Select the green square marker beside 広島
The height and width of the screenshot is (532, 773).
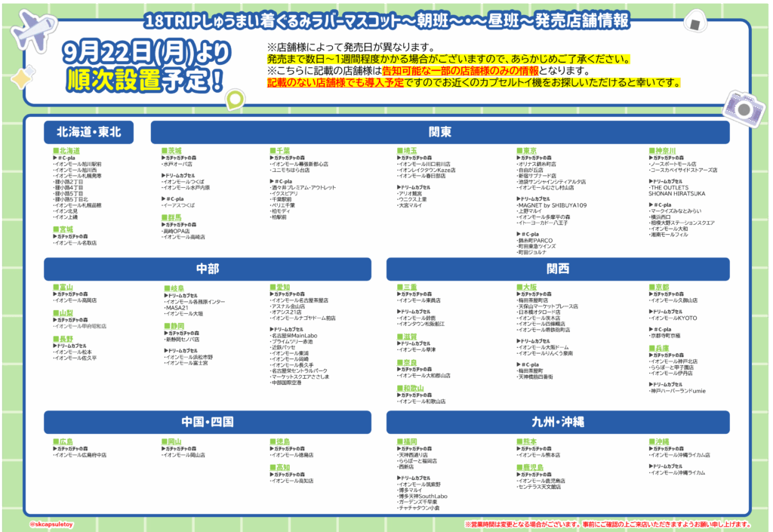55,441
